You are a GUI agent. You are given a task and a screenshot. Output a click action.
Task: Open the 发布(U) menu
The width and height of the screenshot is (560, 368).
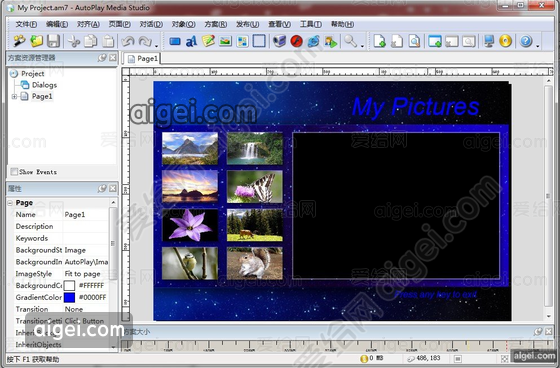247,24
